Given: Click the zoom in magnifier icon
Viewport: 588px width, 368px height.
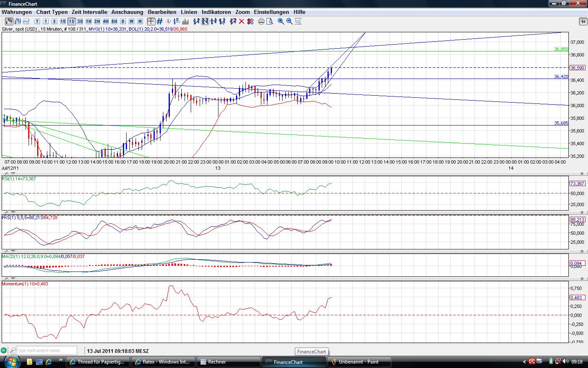Looking at the screenshot, I should click(281, 21).
